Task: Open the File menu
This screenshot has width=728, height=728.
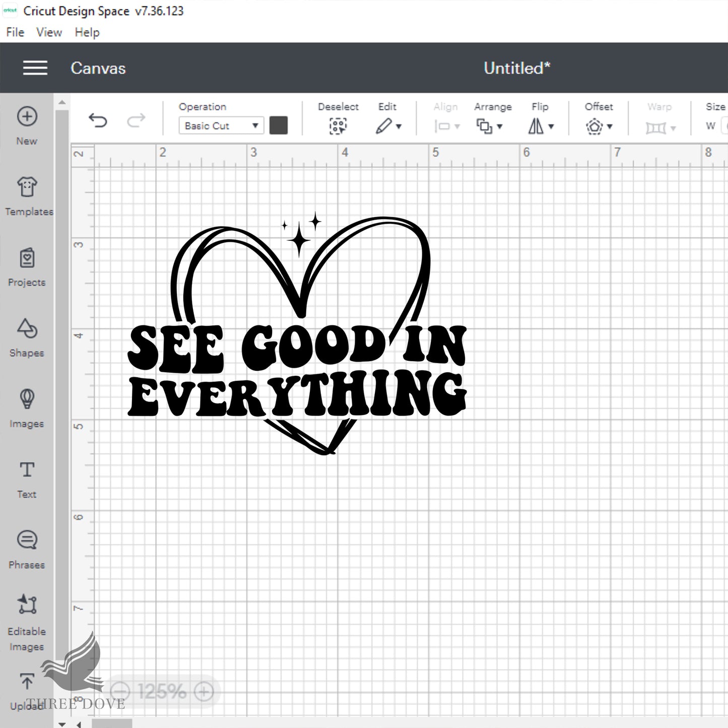Action: pos(15,32)
